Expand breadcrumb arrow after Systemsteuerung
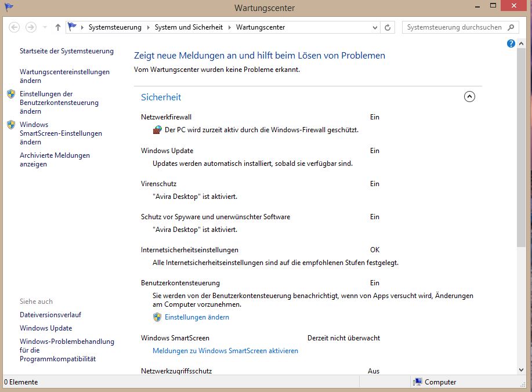Screen dimensions: 532x392 click(149, 27)
